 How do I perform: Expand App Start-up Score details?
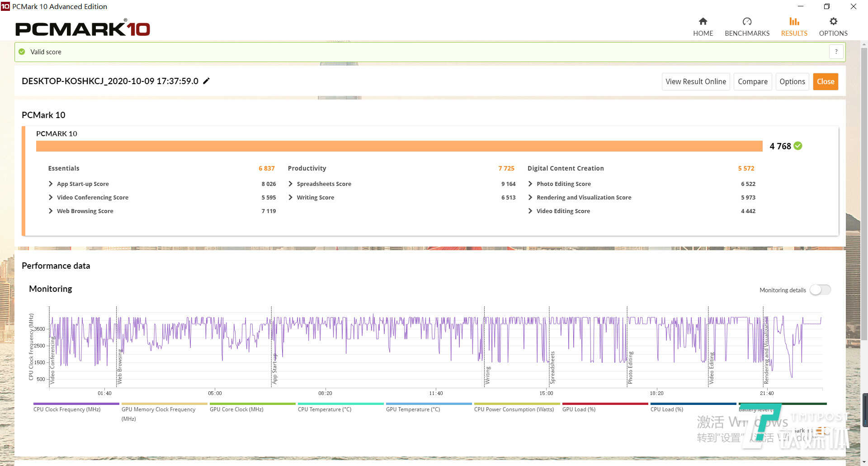click(51, 184)
